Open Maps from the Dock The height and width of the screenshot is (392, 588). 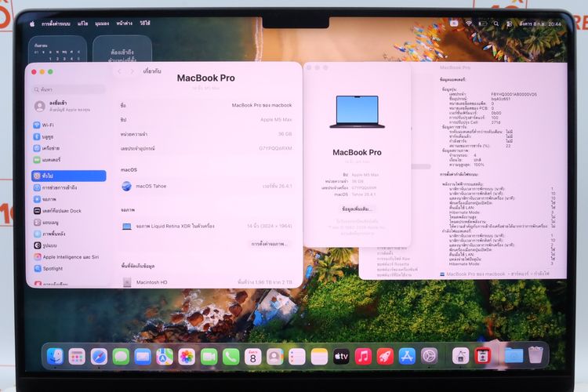(165, 357)
